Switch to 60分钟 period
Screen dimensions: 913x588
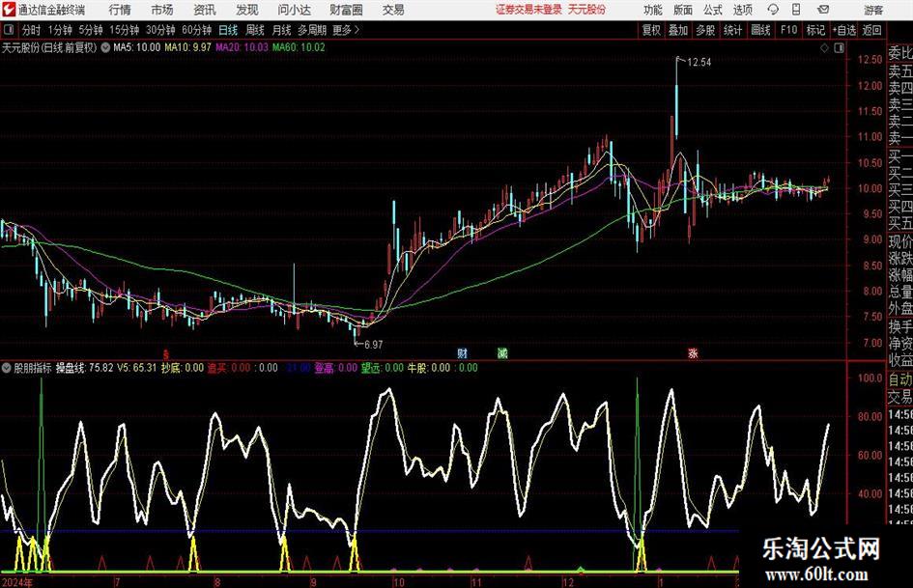click(x=197, y=30)
